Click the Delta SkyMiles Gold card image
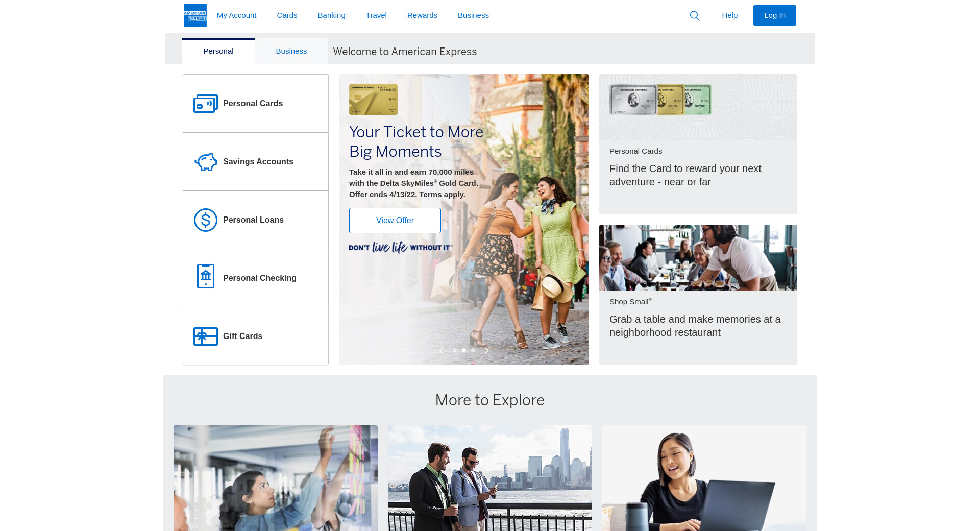Viewport: 980px width, 531px height. pos(373,100)
